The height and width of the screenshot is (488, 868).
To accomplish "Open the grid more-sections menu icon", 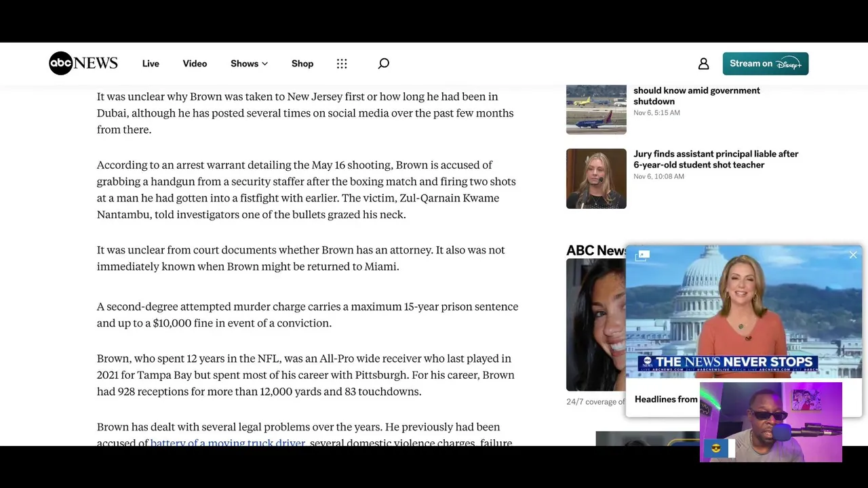I will 342,64.
